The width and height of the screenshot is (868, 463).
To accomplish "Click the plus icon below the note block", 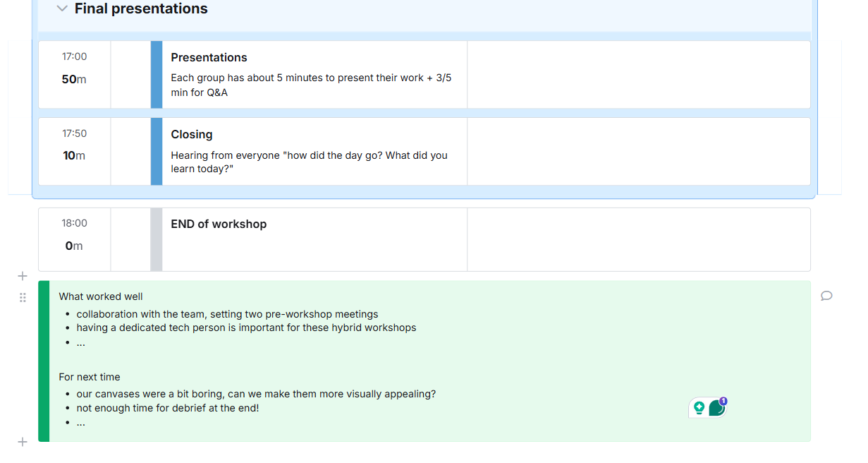I will [x=23, y=442].
